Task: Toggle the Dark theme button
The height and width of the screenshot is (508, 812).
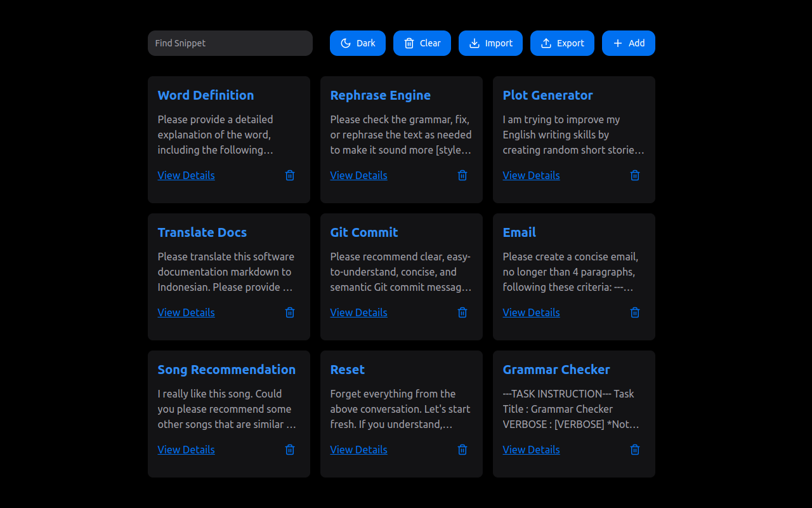Action: [358, 43]
